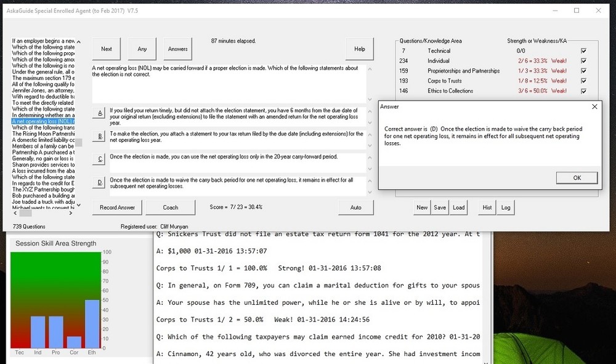Uncheck the Technical knowledge area checkbox
Screen dimensions: 616x364
583,51
